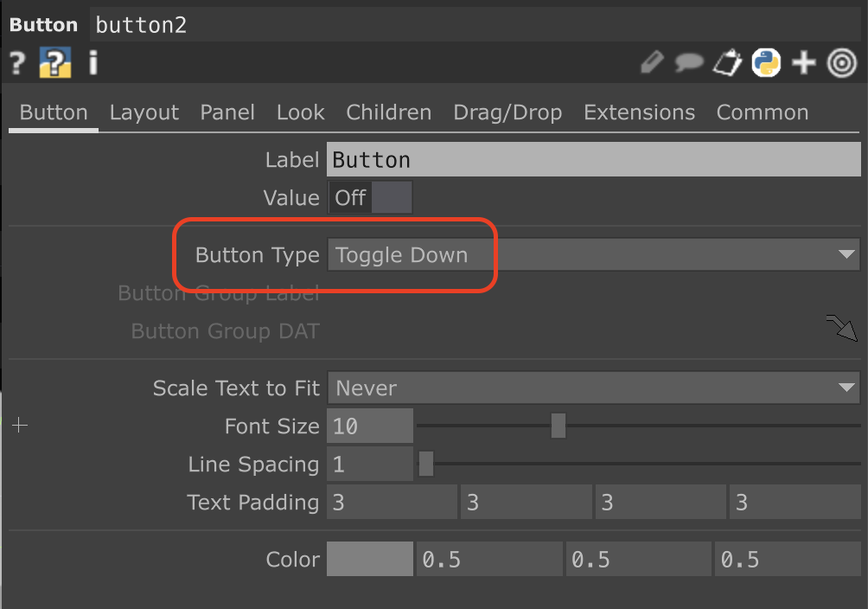Switch to the Layout tab
Viewport: 868px width, 609px height.
pos(144,112)
